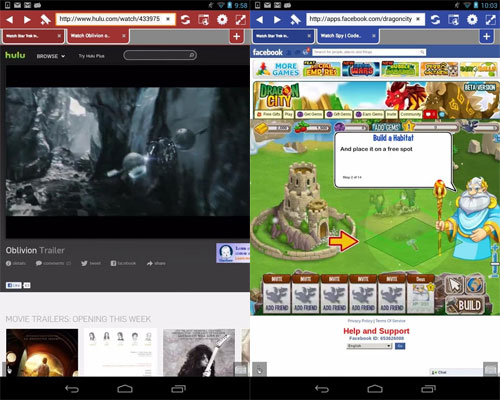The height and width of the screenshot is (400, 500).
Task: Open settings gear in blue Facebook browser
Action: tap(472, 20)
